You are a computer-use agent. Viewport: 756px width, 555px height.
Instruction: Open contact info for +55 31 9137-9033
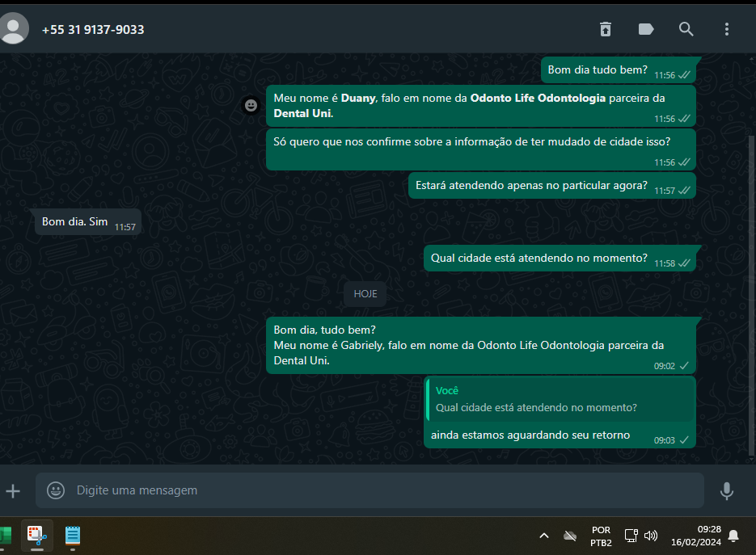92,30
